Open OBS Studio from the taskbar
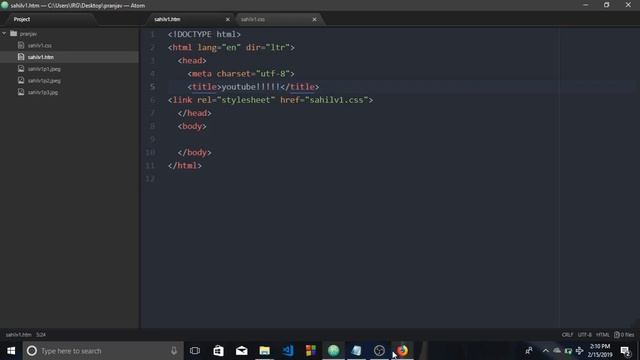This screenshot has width=640, height=360. tap(379, 351)
